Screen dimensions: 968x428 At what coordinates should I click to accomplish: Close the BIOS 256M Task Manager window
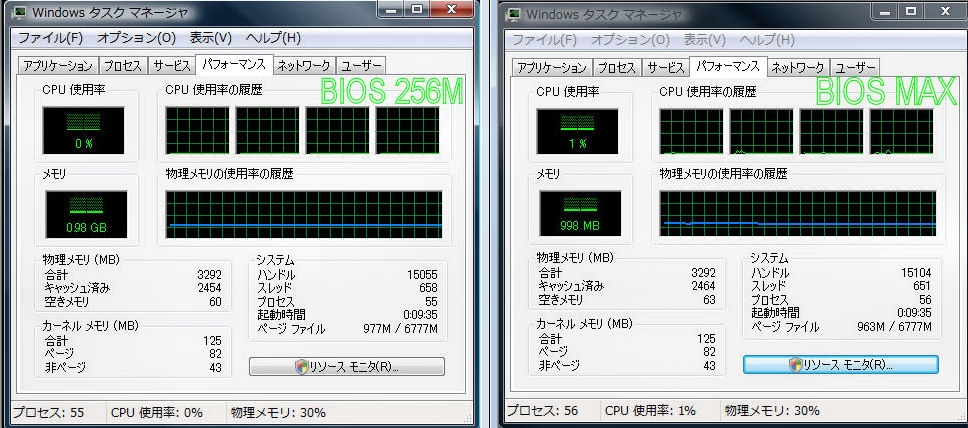(452, 9)
